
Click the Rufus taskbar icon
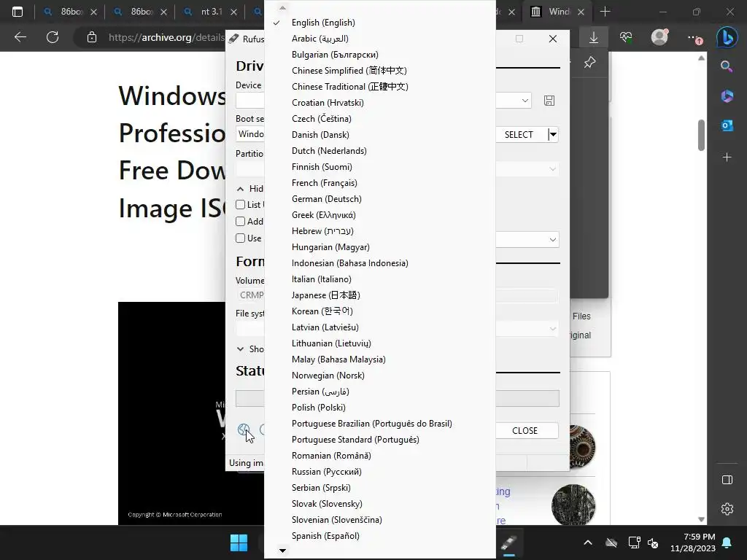(508, 542)
